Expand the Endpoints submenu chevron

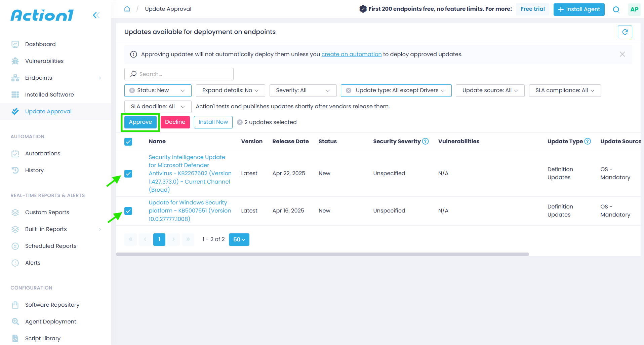coord(100,78)
